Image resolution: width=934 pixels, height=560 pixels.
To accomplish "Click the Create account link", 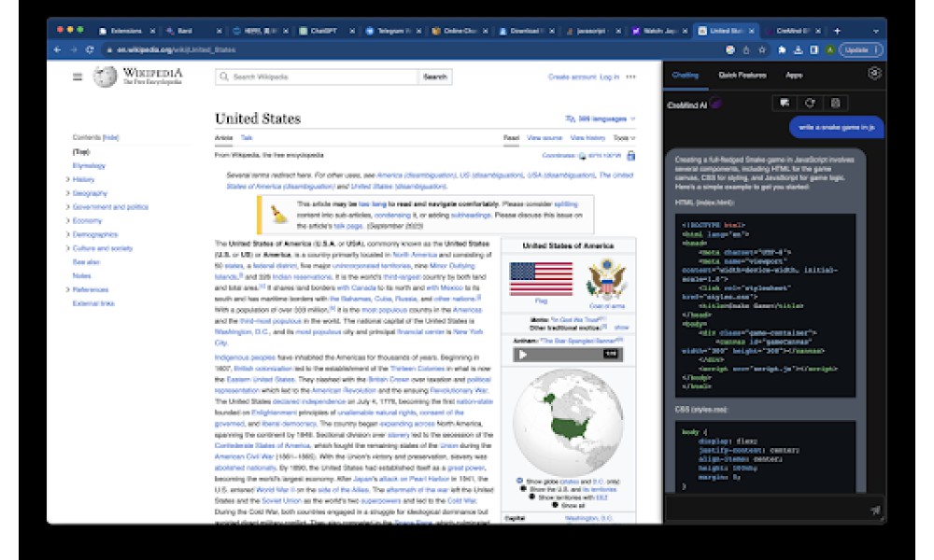I will (x=572, y=77).
